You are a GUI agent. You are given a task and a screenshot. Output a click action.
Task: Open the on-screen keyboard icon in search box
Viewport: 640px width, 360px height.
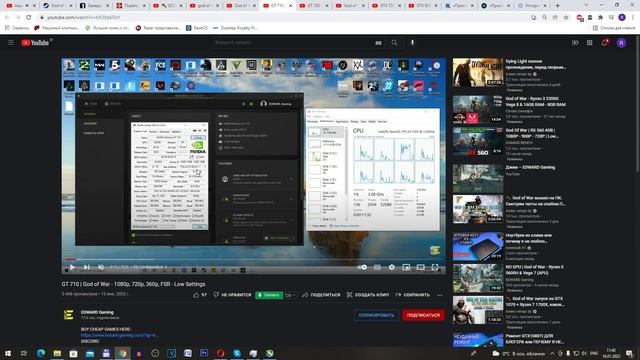[x=378, y=42]
